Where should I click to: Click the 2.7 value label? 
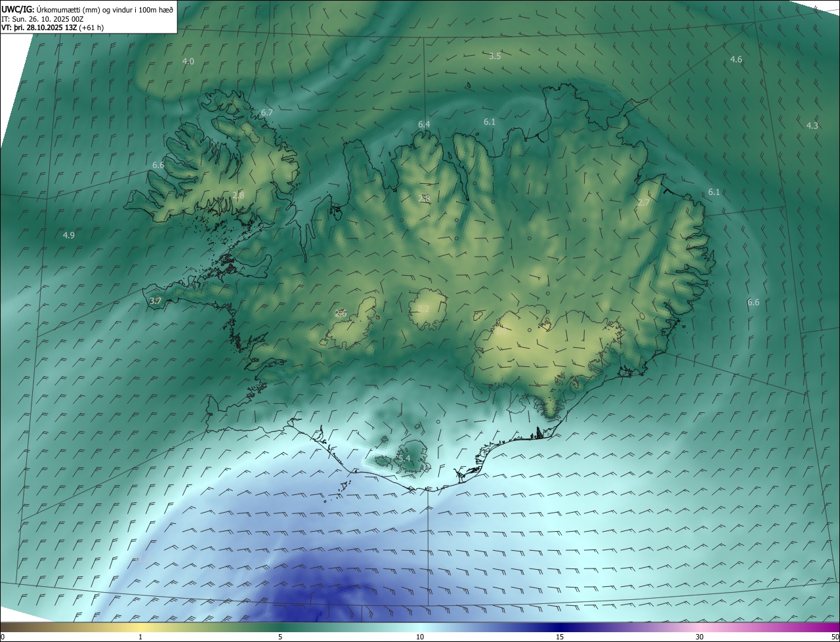coord(643,202)
